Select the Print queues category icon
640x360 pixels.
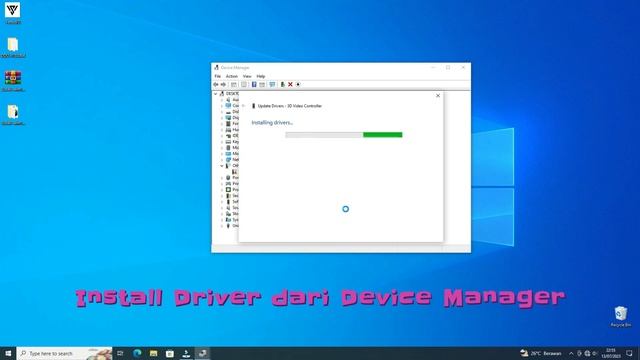(x=229, y=184)
